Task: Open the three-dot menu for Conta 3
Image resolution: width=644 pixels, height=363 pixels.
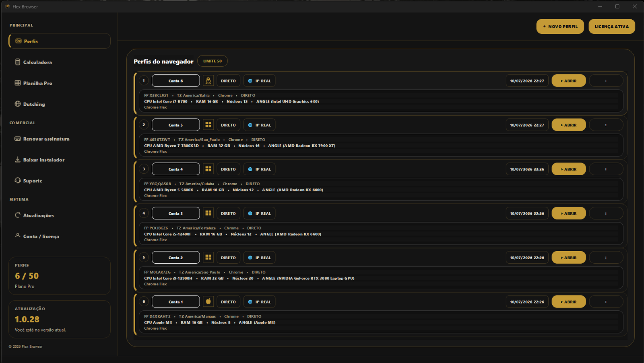Action: pyautogui.click(x=606, y=213)
